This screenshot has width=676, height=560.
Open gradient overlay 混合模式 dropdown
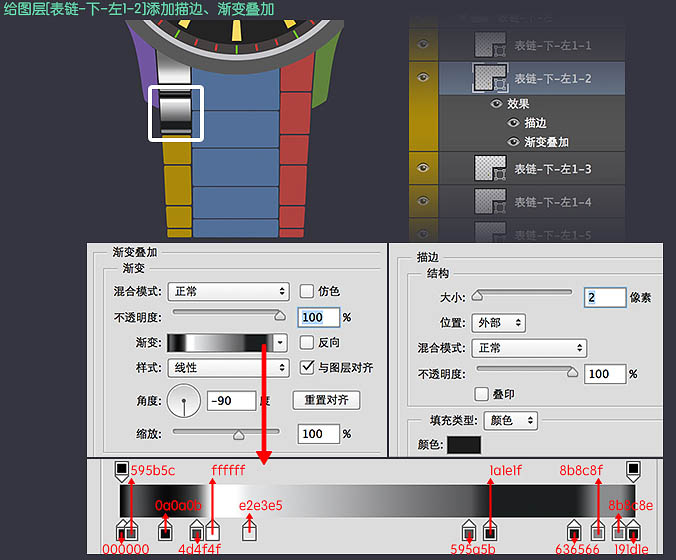228,291
